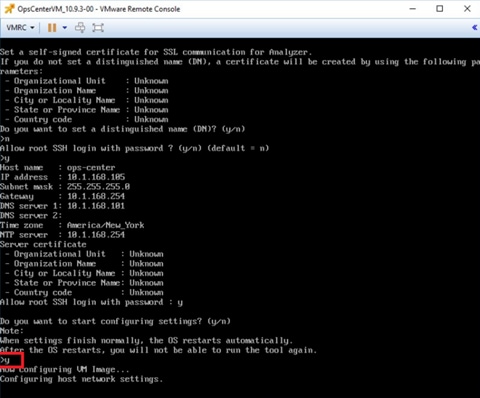Click the 'Server certificate' heading line
This screenshot has height=398, width=480.
pyautogui.click(x=43, y=244)
